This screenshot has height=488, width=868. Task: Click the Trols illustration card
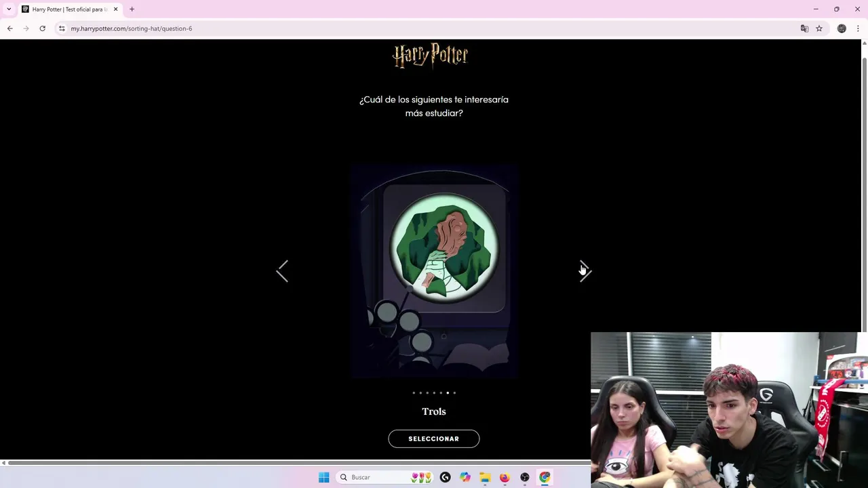(x=435, y=270)
